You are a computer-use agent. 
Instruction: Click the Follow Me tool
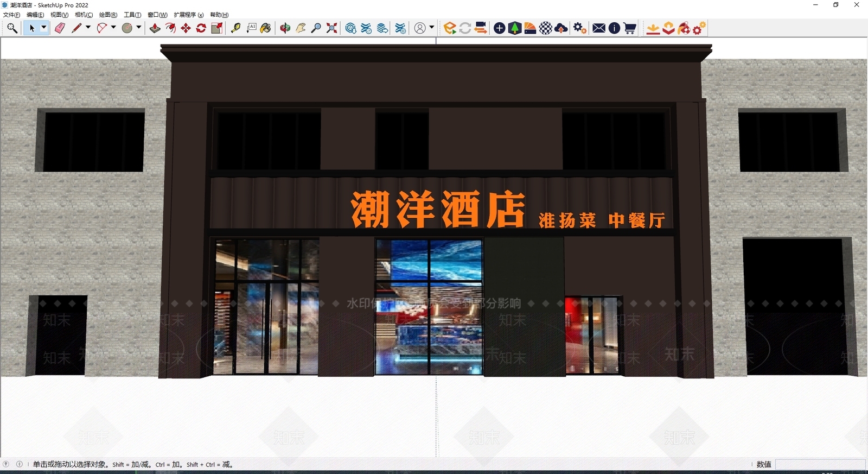coord(170,28)
